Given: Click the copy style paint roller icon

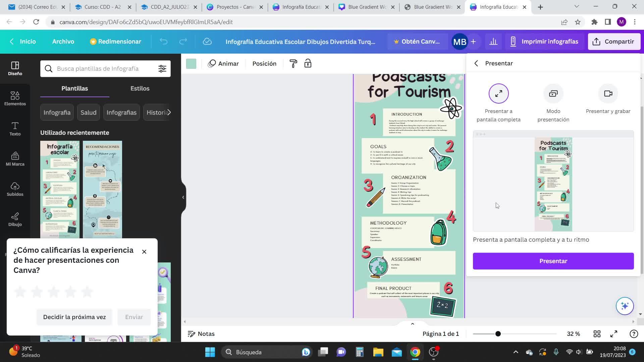Looking at the screenshot, I should tap(293, 64).
